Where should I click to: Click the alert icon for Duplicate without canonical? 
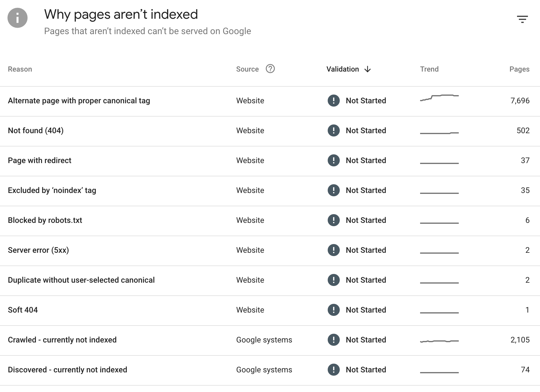pos(334,280)
